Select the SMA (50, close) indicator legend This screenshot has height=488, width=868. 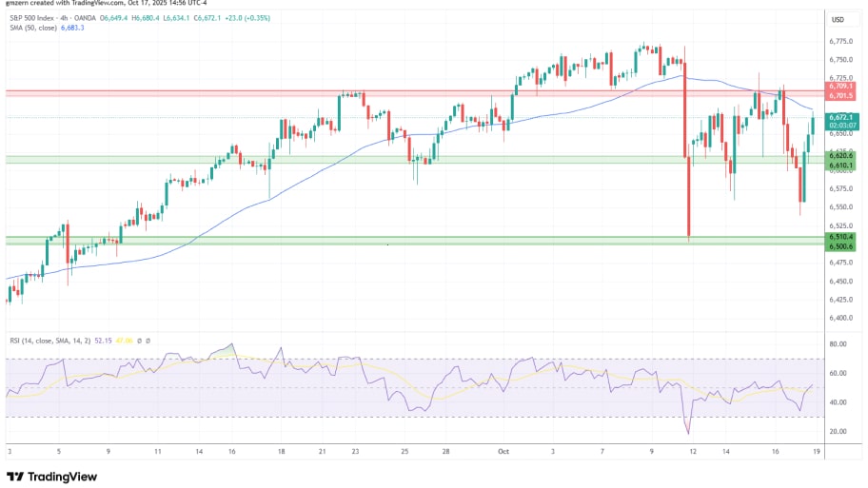(x=32, y=29)
